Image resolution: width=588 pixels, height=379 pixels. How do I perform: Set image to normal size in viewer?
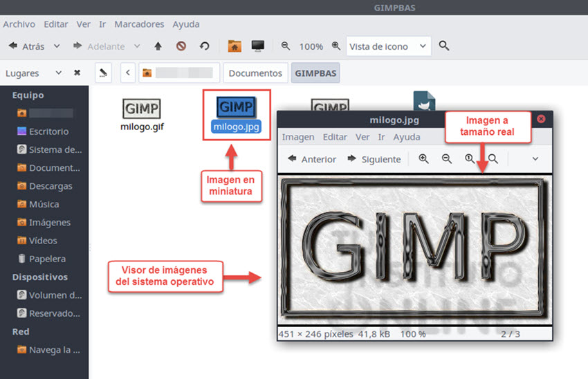pos(470,159)
